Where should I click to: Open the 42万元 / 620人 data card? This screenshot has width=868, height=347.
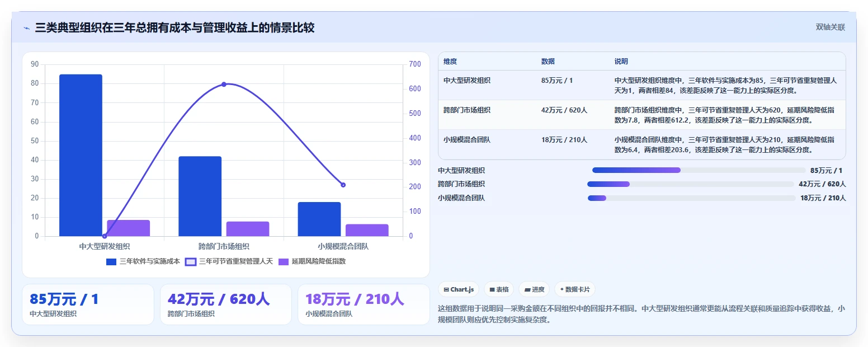(226, 304)
